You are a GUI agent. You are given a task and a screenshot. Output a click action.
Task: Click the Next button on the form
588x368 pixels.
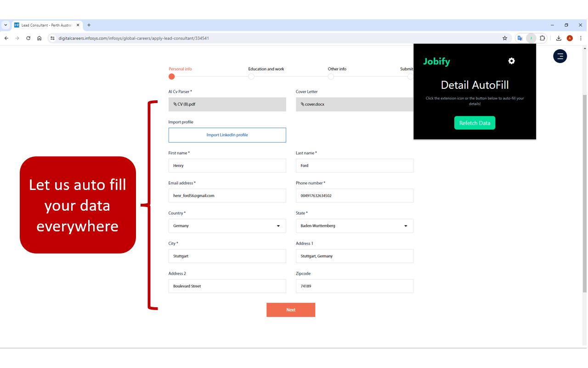[x=290, y=310]
